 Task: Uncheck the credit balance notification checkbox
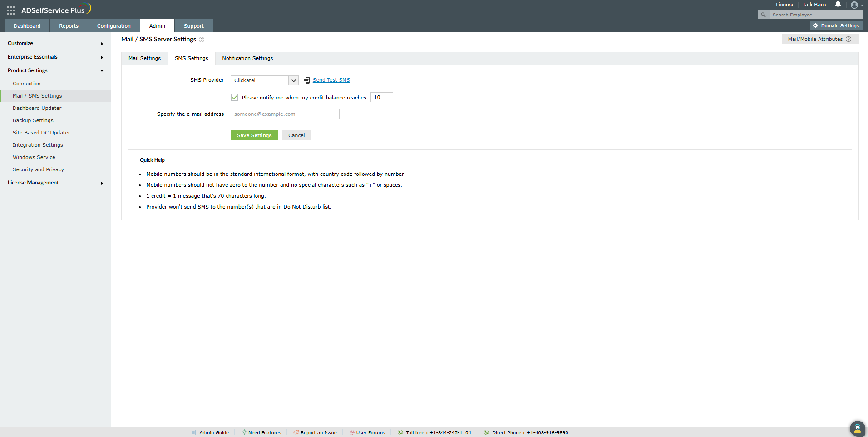click(235, 98)
